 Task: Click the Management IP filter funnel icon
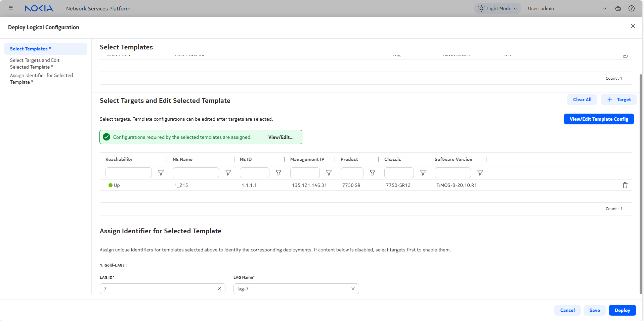point(329,173)
